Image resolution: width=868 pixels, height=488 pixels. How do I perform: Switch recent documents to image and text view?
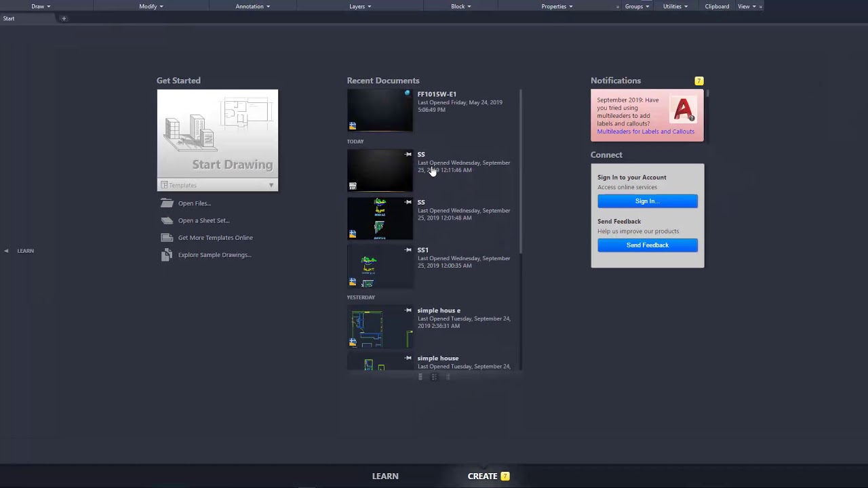pyautogui.click(x=434, y=377)
